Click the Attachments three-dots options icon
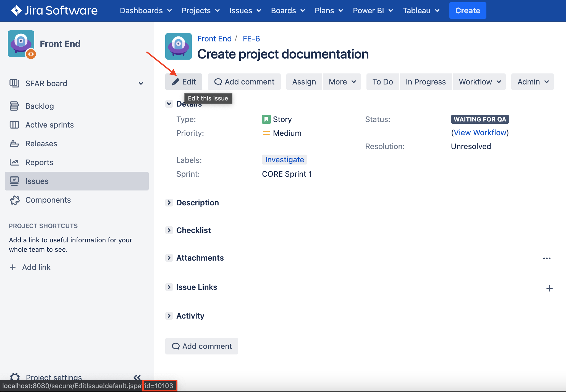 547,258
